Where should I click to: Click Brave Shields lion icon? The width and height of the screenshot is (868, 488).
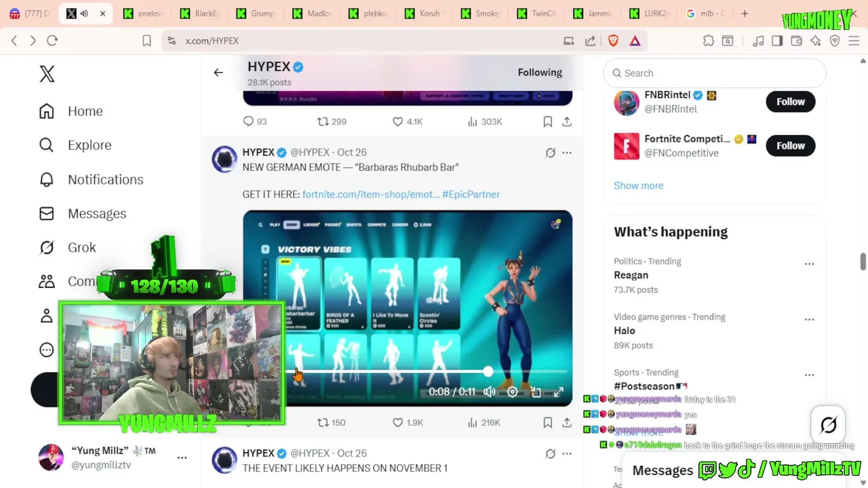click(x=613, y=41)
